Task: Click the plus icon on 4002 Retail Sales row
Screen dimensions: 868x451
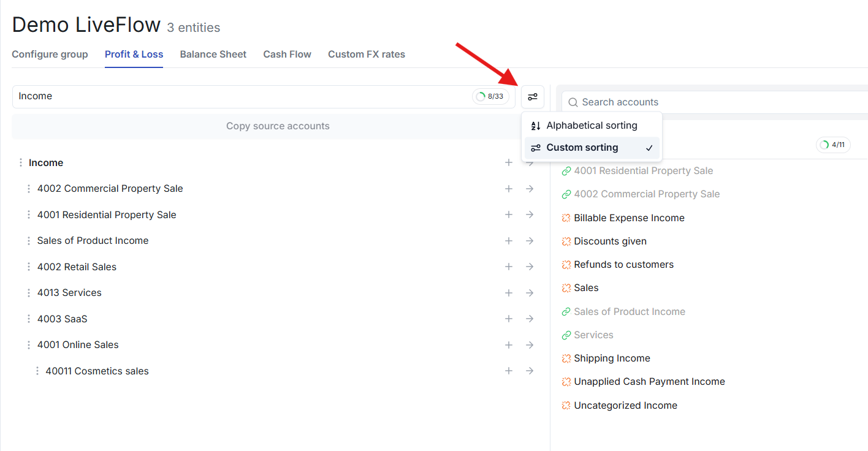Action: coord(509,267)
